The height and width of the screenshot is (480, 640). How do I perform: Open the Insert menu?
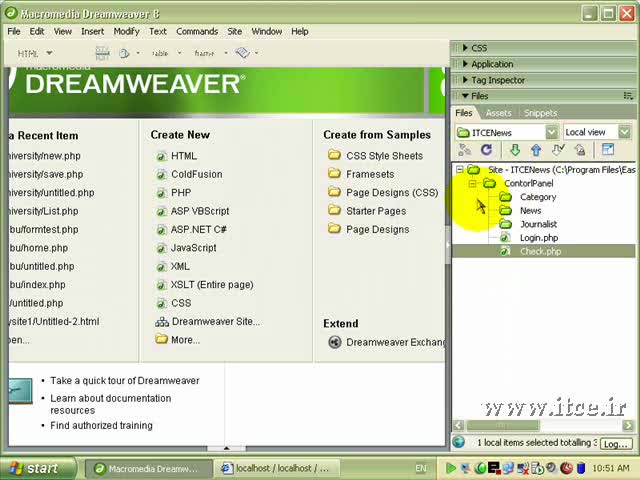pyautogui.click(x=93, y=31)
